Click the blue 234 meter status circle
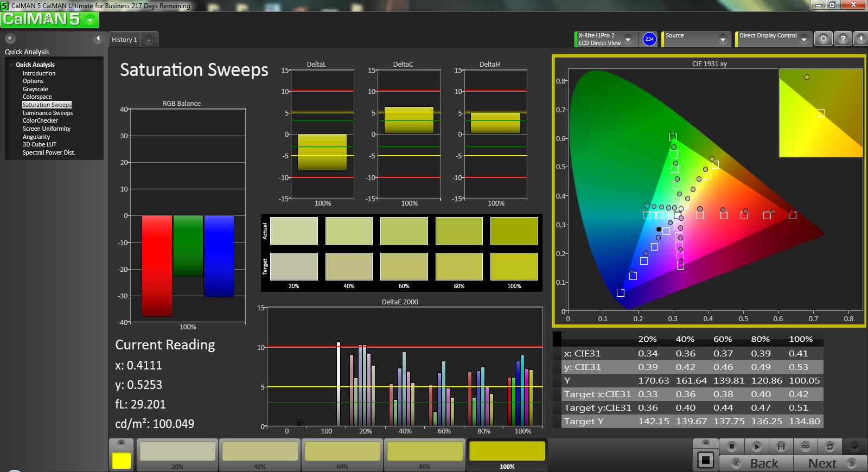 649,39
